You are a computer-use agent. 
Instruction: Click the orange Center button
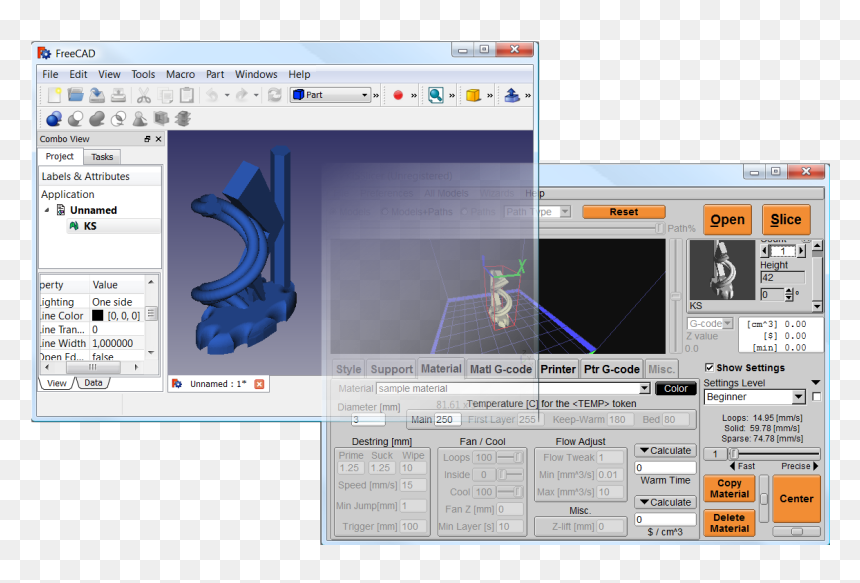[x=796, y=499]
